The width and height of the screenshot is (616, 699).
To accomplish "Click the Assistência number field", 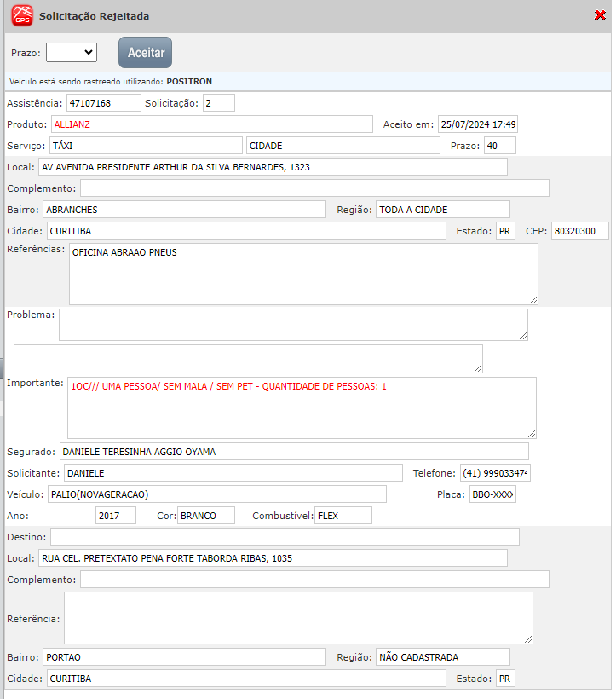I will [104, 103].
